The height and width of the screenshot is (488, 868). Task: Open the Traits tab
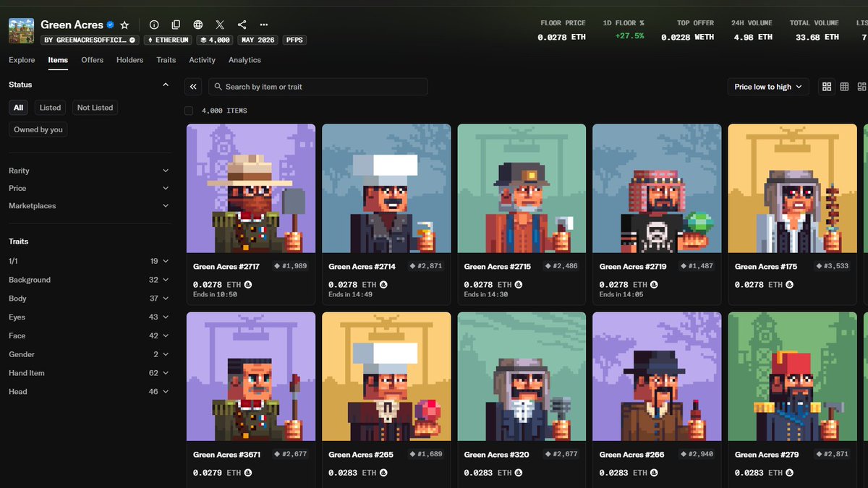166,60
